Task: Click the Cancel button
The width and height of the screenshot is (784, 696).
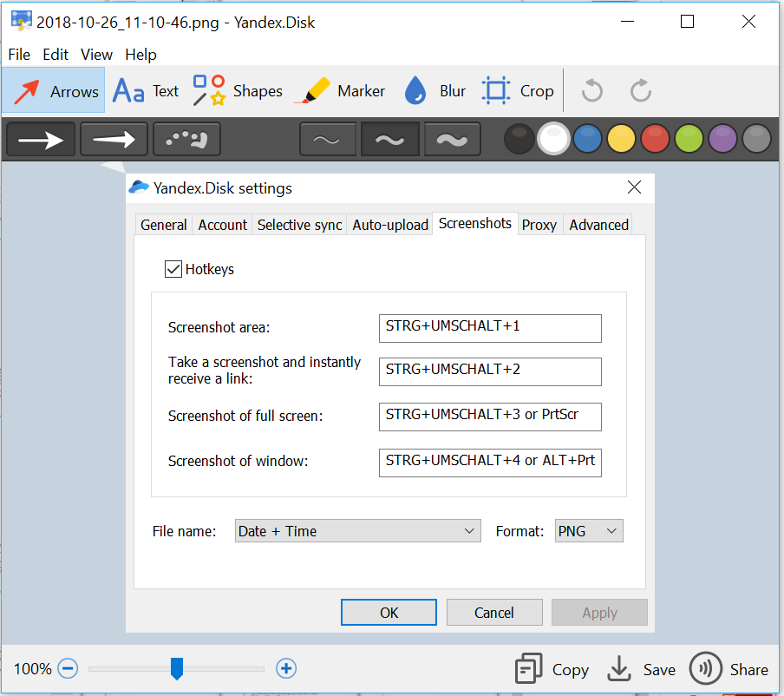Action: click(494, 613)
